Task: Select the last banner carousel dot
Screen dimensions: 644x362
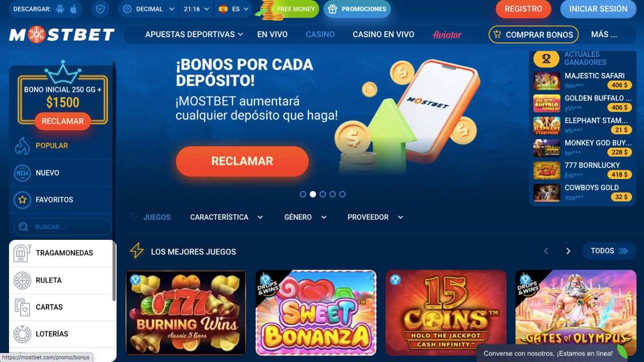Action: coord(343,194)
